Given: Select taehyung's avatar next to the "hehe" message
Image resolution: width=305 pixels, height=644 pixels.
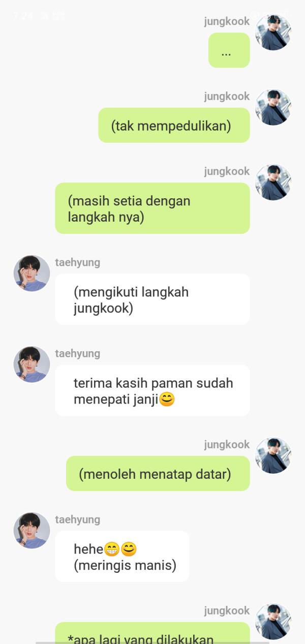Looking at the screenshot, I should 32,531.
